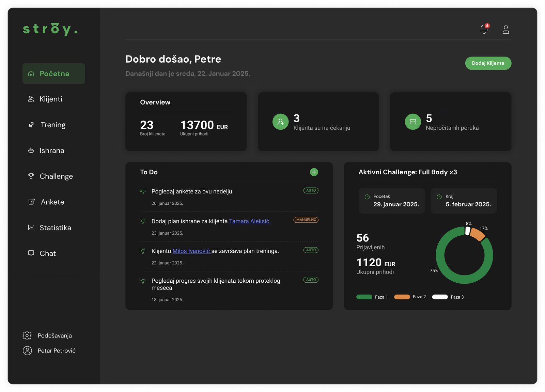Click the waiting clients person icon
Image resolution: width=545 pixels, height=392 pixels.
(280, 122)
